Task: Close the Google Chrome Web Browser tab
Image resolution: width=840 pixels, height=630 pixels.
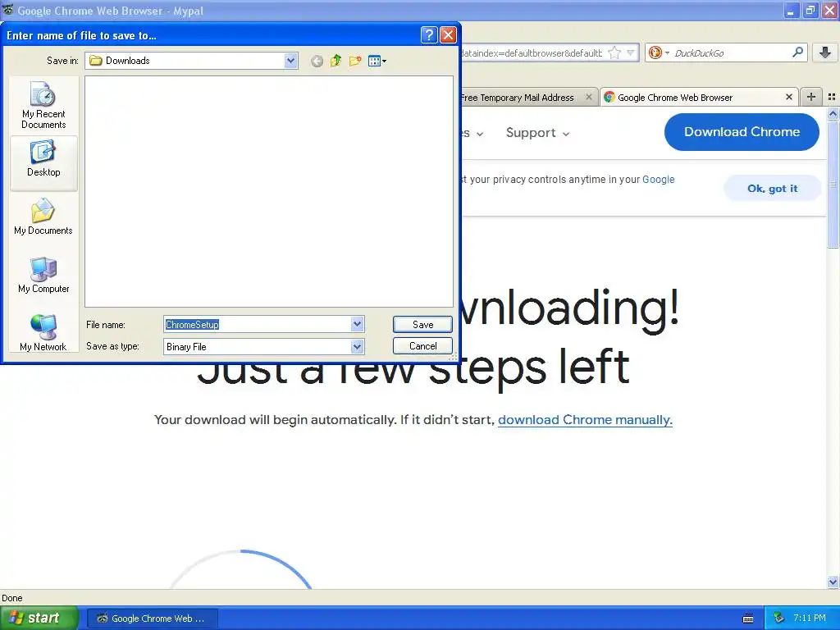Action: click(x=788, y=97)
